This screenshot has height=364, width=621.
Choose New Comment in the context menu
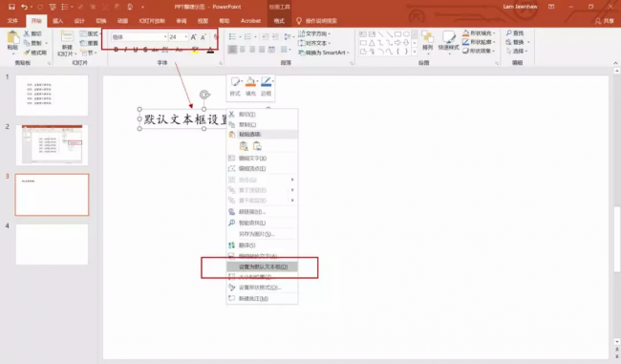pyautogui.click(x=262, y=298)
